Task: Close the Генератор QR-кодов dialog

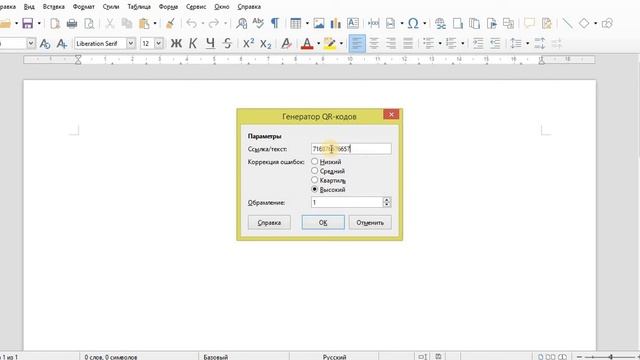Action: [x=391, y=114]
